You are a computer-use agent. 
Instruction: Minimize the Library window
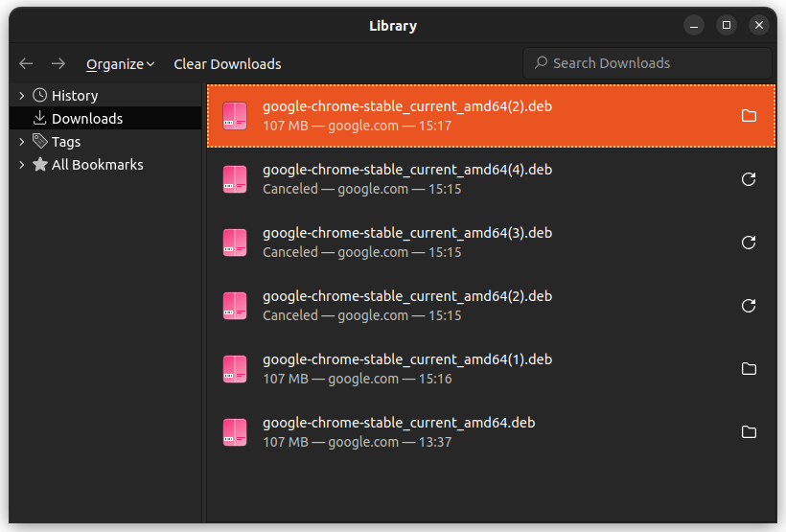(694, 25)
